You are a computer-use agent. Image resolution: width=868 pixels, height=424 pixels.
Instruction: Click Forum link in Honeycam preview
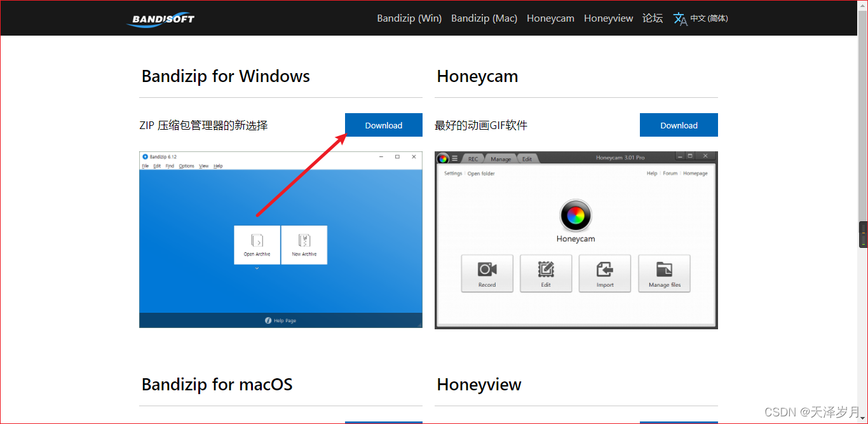[x=670, y=173]
